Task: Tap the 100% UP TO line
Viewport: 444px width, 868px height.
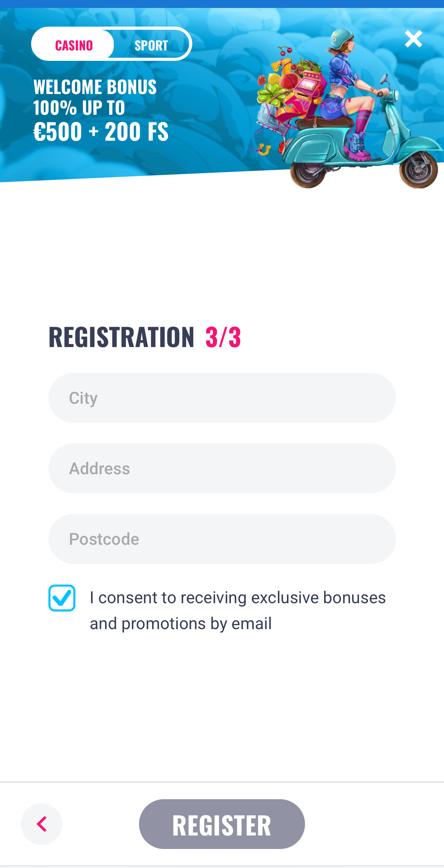Action: coord(79,108)
